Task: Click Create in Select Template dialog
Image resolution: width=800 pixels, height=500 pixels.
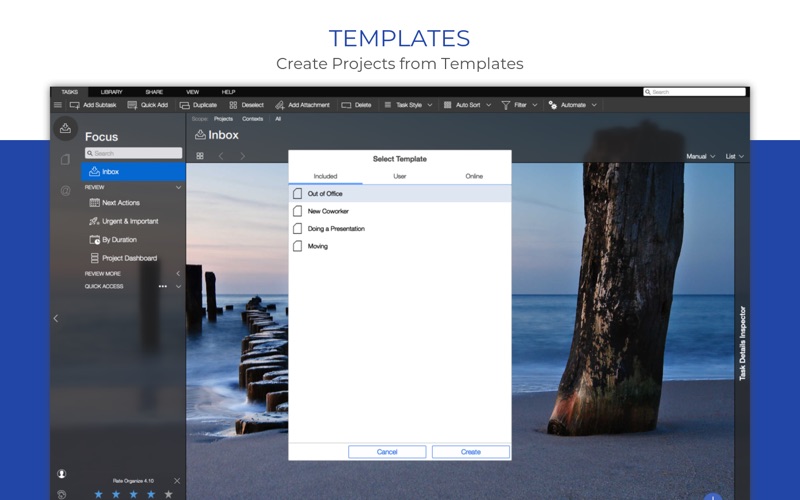Action: (470, 452)
